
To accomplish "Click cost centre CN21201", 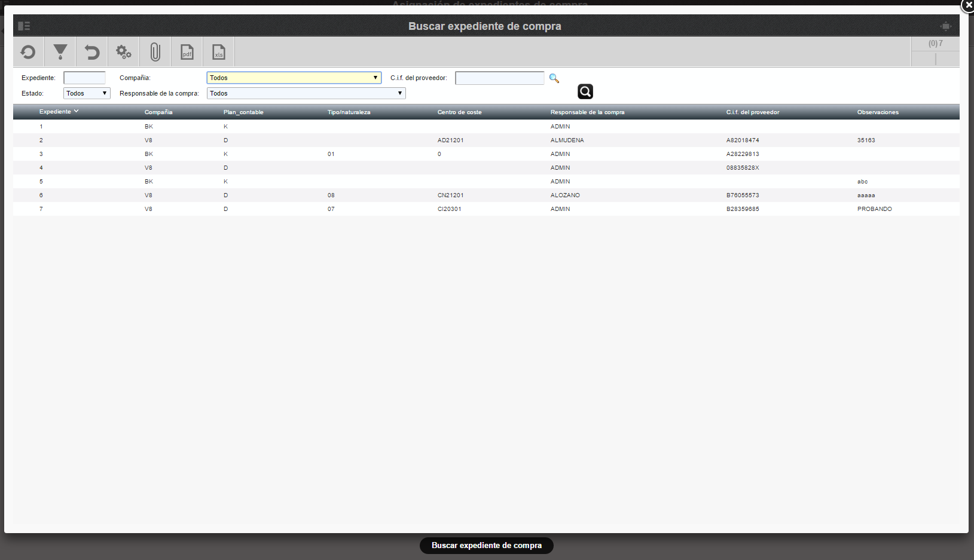I will 451,195.
